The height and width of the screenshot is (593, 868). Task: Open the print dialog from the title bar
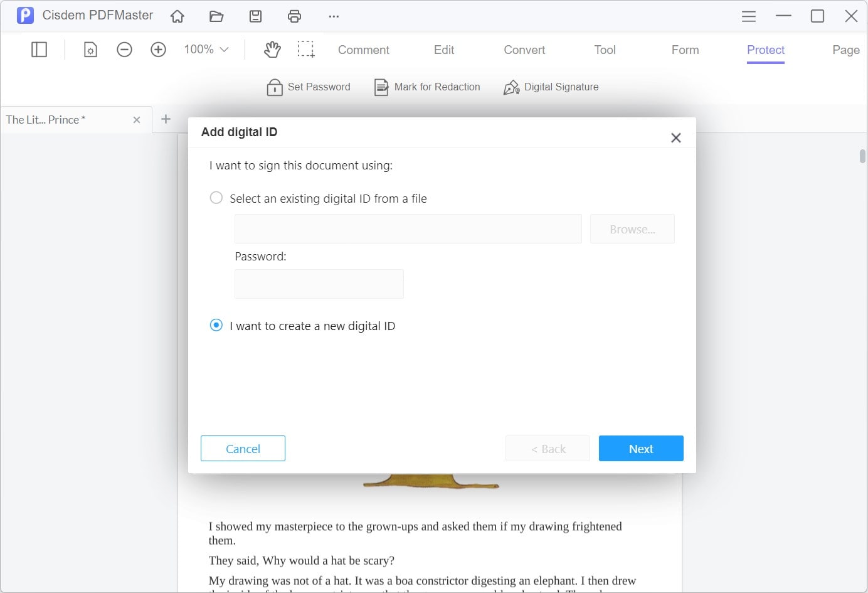294,16
